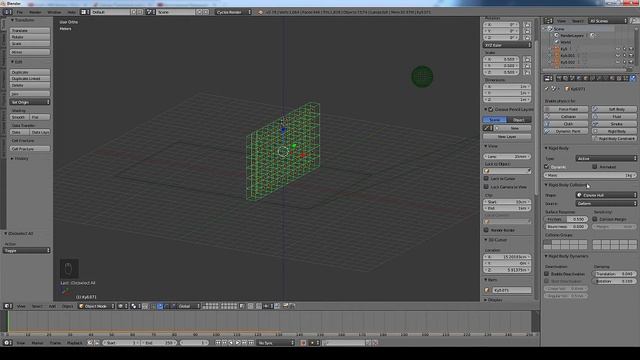This screenshot has height=360, width=640.
Task: Click the Outliner editor type icon
Action: pyautogui.click(x=548, y=21)
